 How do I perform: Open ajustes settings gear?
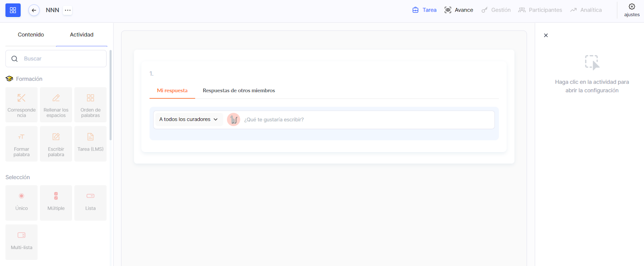pyautogui.click(x=632, y=10)
